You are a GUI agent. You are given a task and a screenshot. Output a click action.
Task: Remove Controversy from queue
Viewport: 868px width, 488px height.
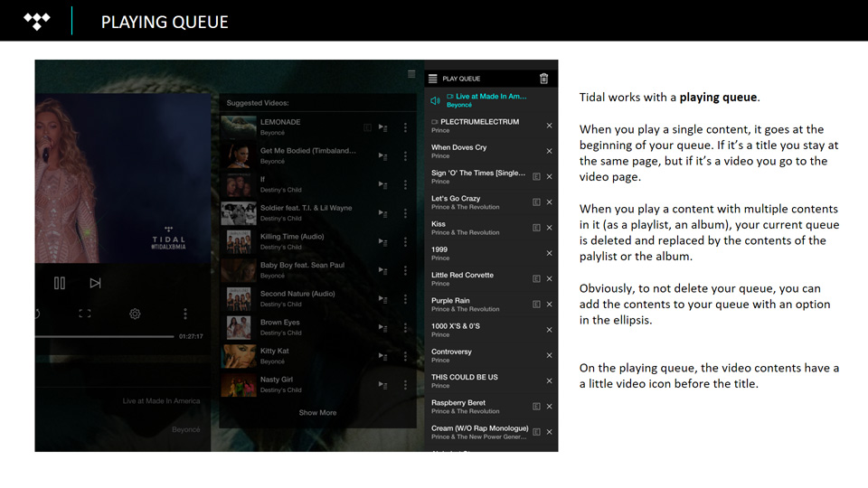(549, 355)
